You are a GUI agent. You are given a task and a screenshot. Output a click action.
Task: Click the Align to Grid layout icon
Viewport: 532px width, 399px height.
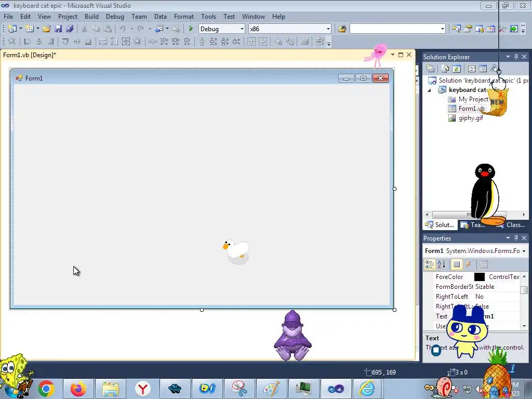pos(12,42)
